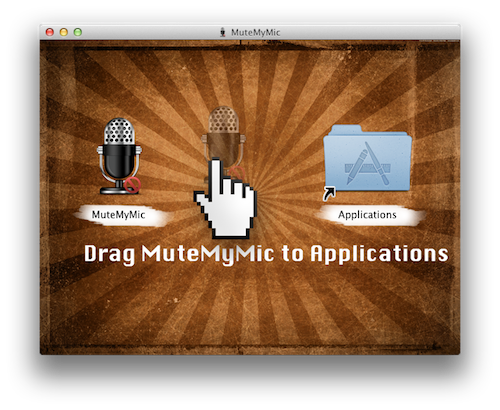Zoom the window with the green button

(x=78, y=32)
